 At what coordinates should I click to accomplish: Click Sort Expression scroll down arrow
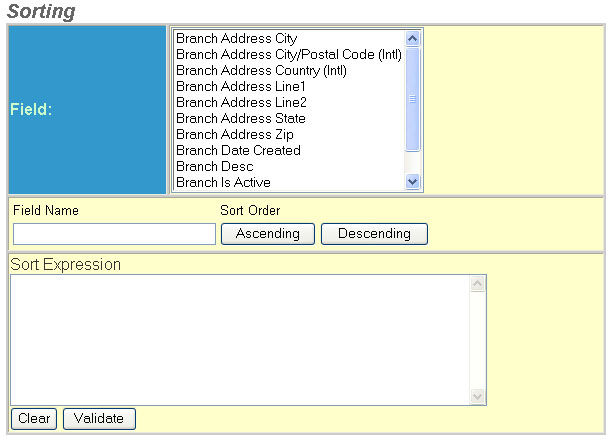tap(477, 397)
